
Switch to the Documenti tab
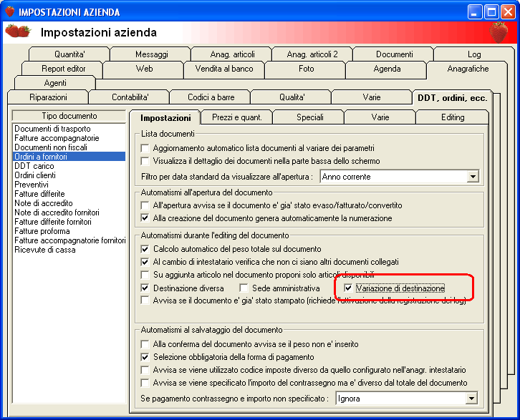coord(395,54)
